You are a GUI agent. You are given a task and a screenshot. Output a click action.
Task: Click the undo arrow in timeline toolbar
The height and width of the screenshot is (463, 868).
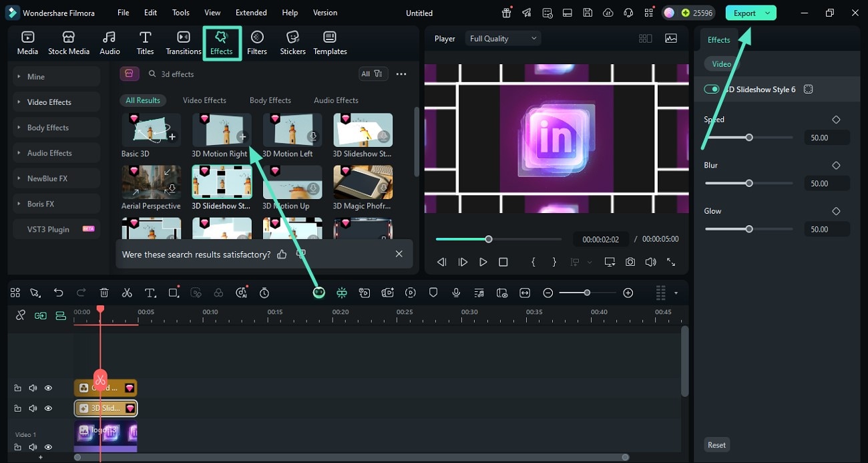[59, 293]
